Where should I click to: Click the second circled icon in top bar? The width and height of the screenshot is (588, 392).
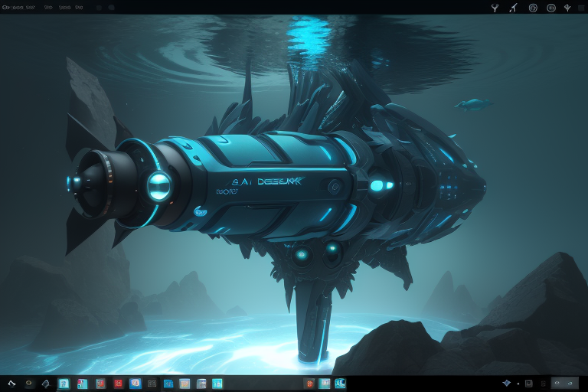pyautogui.click(x=550, y=8)
